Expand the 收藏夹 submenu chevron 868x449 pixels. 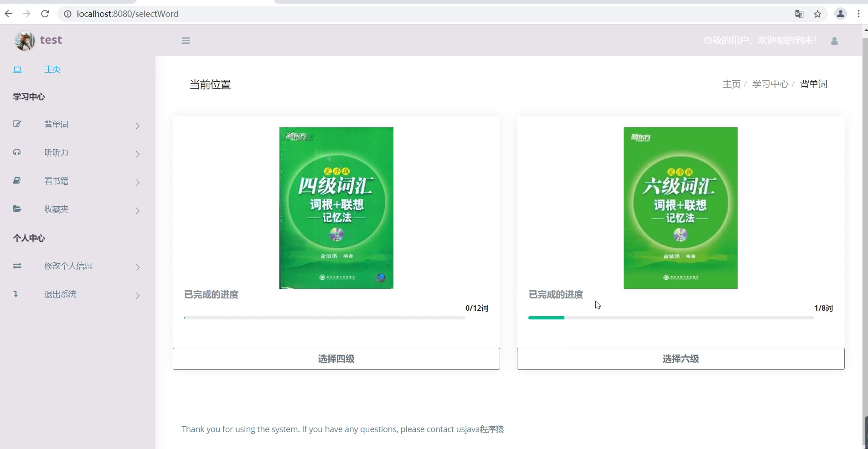(x=138, y=211)
